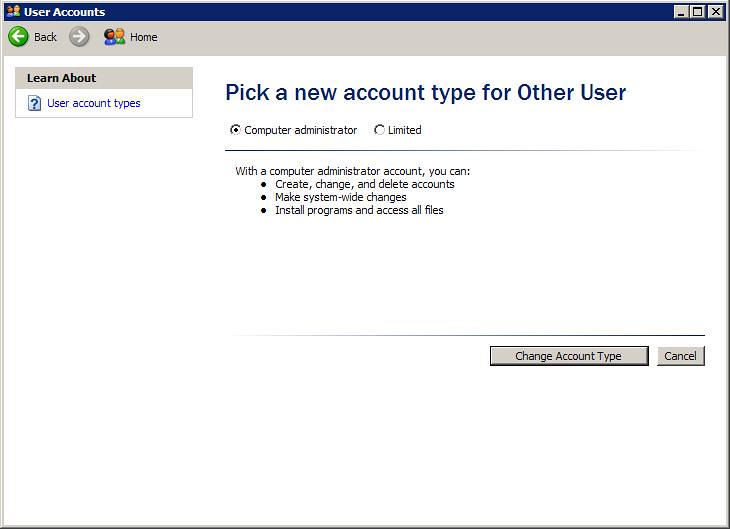Maximize the User Accounts window
Viewport: 730px width, 529px height.
(697, 12)
